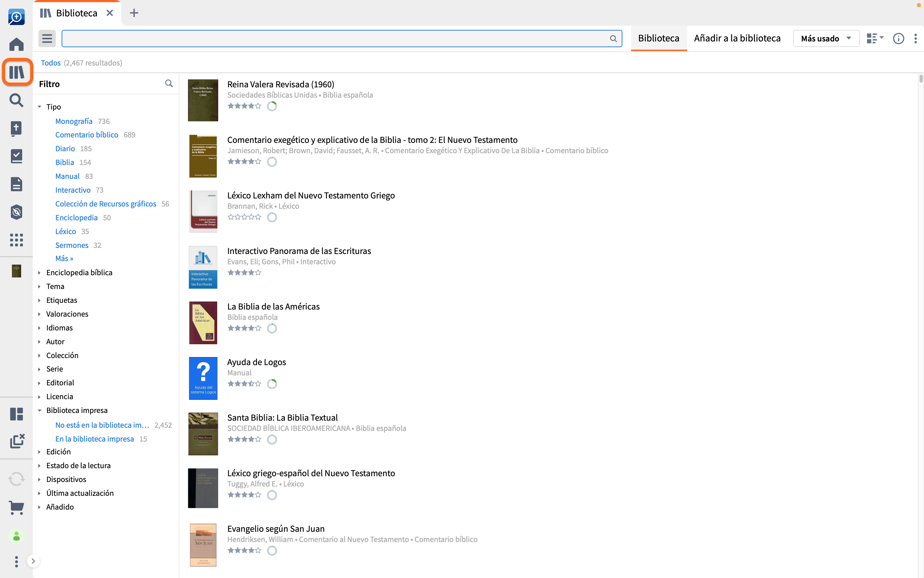Expand the Dispositivos filter section
The height and width of the screenshot is (578, 924).
point(39,479)
